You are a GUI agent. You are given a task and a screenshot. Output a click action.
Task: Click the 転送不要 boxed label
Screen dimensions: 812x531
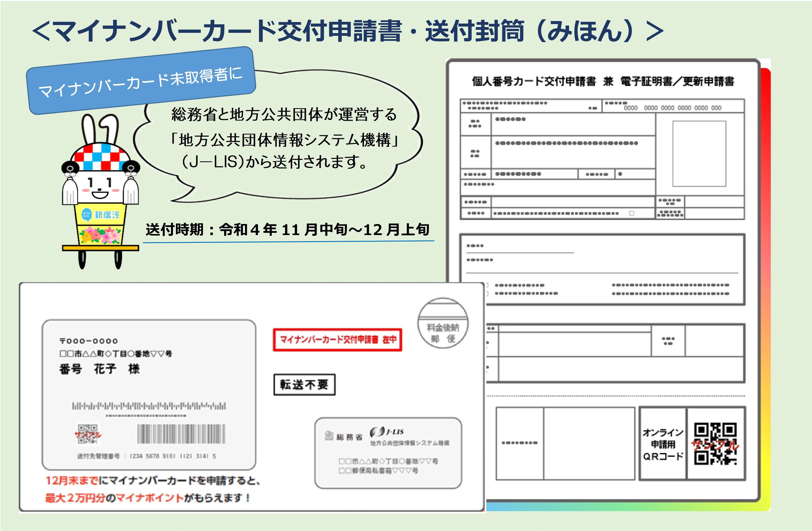(x=304, y=385)
